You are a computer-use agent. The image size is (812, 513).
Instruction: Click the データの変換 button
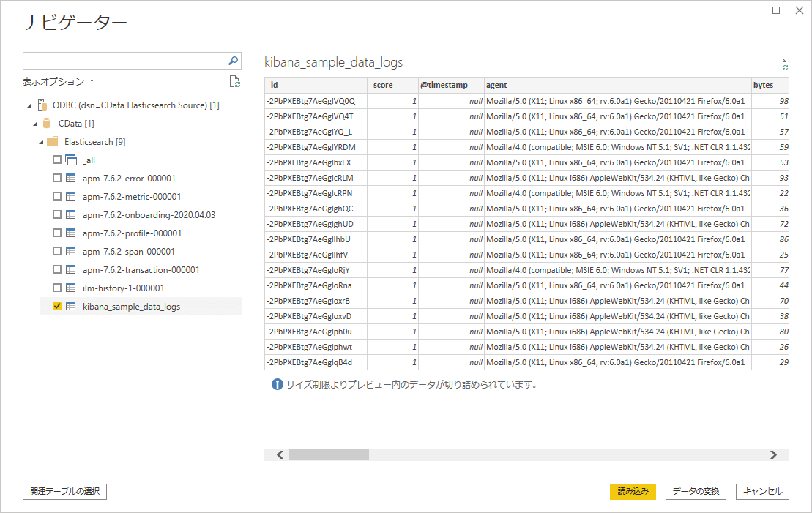pos(696,492)
